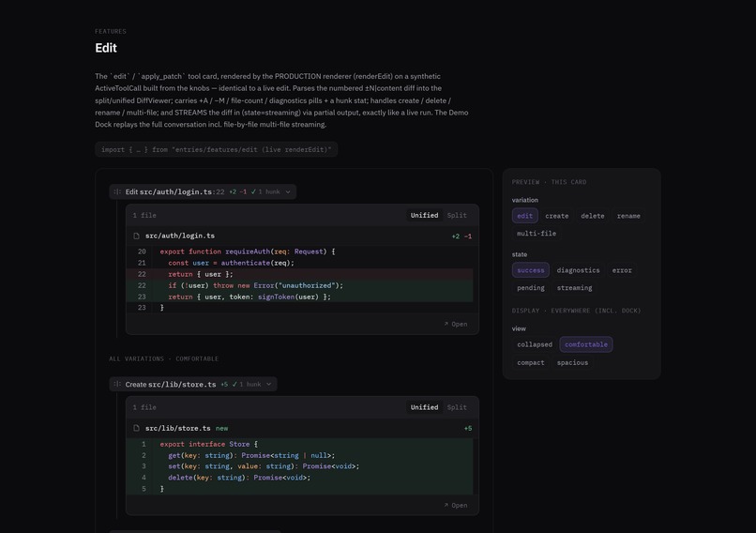Click the src/auth/login.ts file name in diff
This screenshot has width=756, height=533.
pos(180,236)
